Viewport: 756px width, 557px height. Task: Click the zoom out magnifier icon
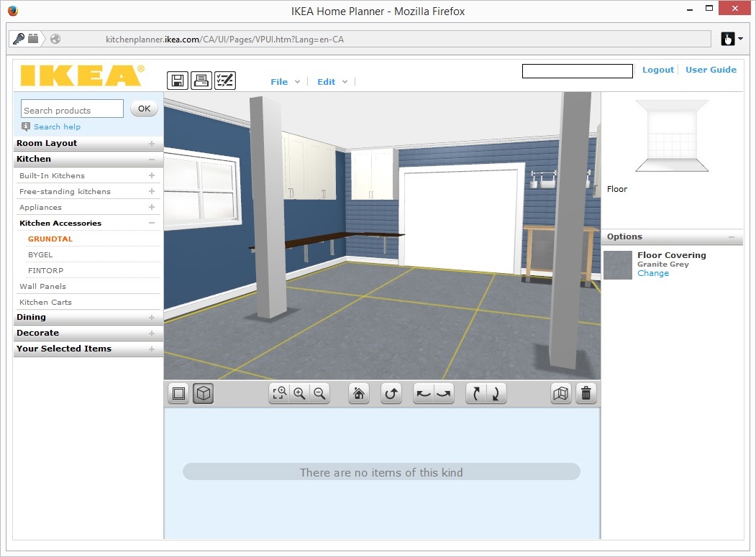pos(319,394)
